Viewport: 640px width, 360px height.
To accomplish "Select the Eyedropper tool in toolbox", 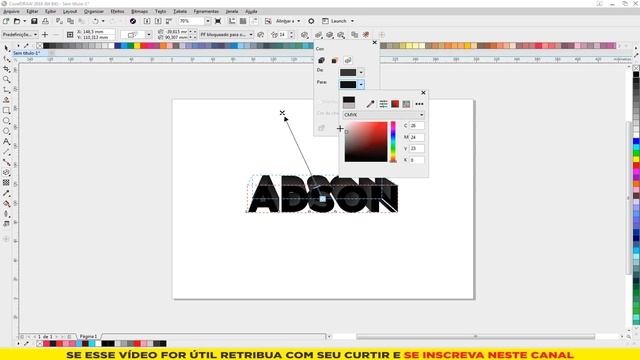I will [7, 193].
